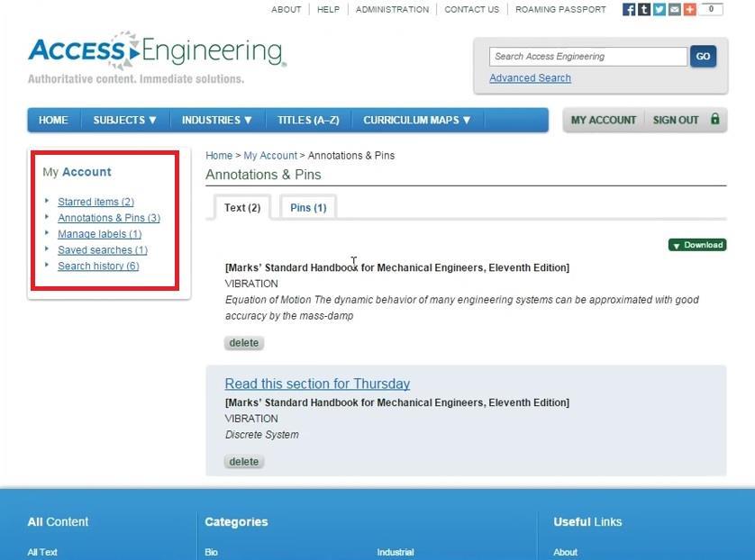
Task: Share the page on Facebook
Action: [x=628, y=9]
